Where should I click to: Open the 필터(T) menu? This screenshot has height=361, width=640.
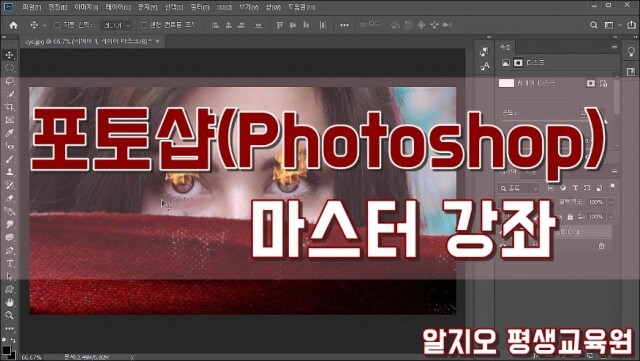tap(200, 7)
